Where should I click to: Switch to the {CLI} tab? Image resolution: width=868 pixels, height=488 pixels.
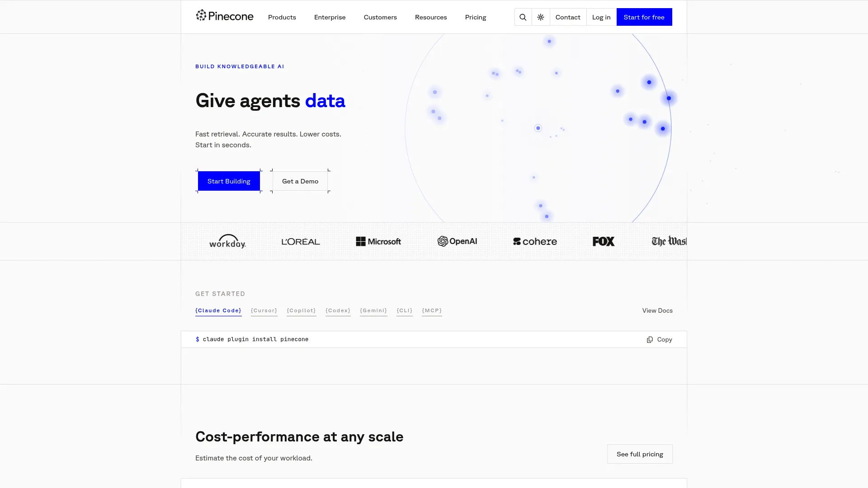[405, 311]
